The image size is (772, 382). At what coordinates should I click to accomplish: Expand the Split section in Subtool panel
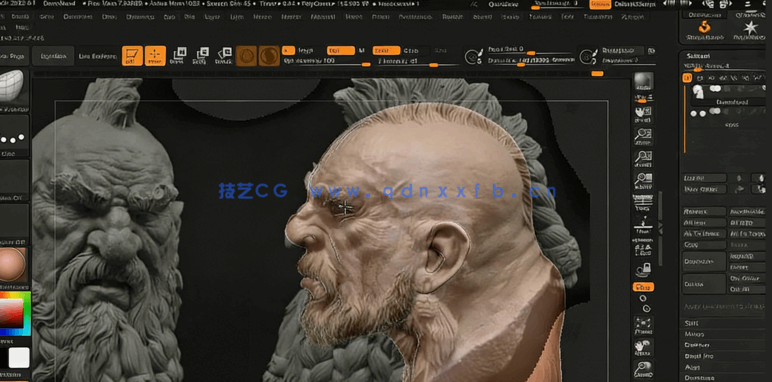coord(692,323)
